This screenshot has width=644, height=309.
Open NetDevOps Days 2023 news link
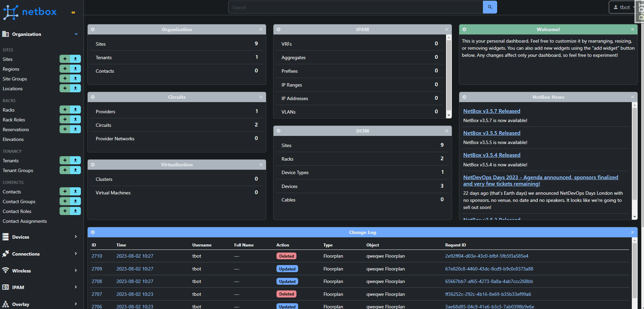pos(540,181)
